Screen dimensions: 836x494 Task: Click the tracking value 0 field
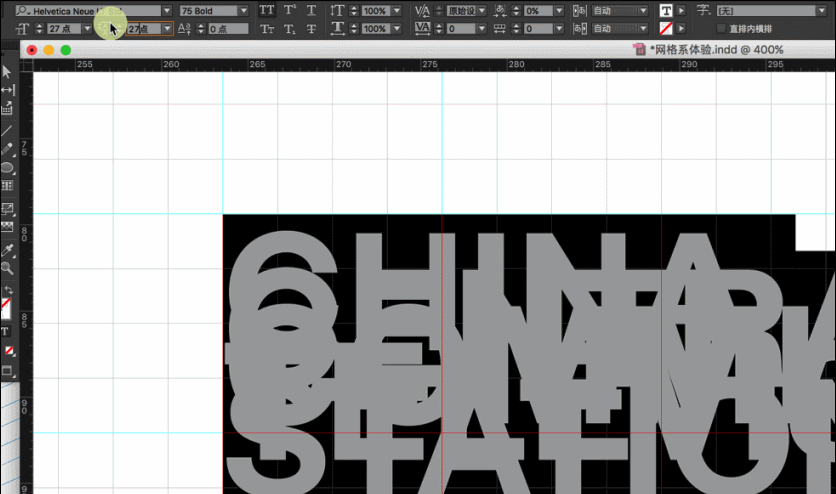pyautogui.click(x=460, y=29)
